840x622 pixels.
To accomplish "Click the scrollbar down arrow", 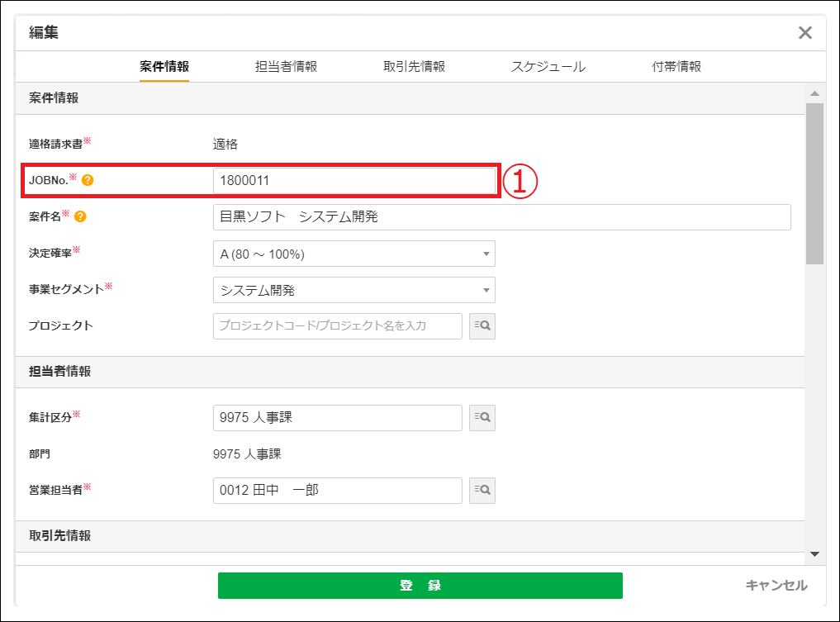I will (814, 554).
